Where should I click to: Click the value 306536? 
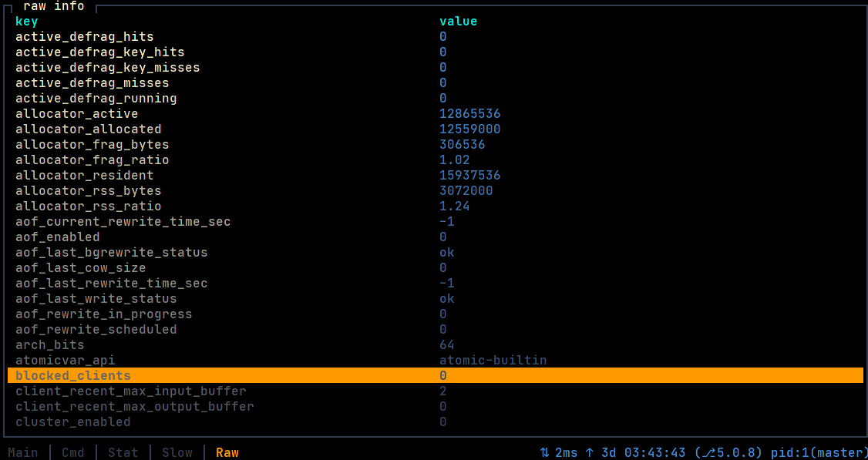[x=463, y=145]
